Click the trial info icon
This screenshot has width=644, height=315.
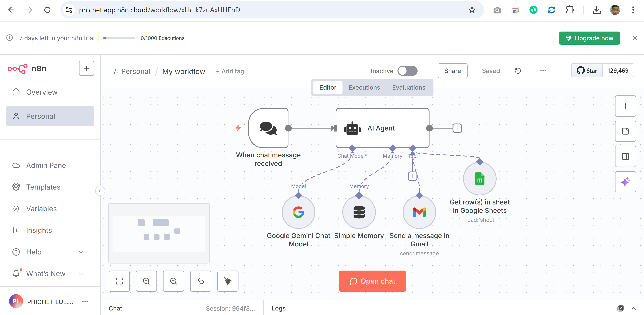click(x=10, y=38)
